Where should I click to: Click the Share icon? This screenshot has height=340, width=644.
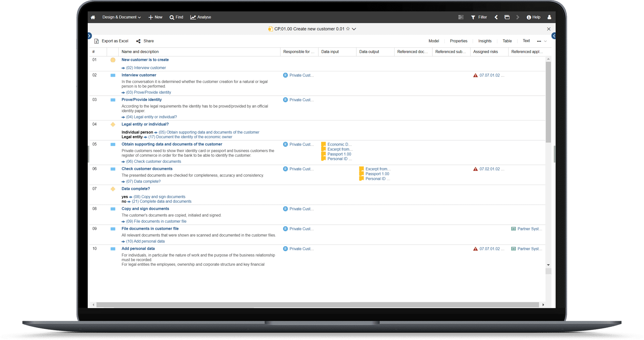[x=138, y=41]
